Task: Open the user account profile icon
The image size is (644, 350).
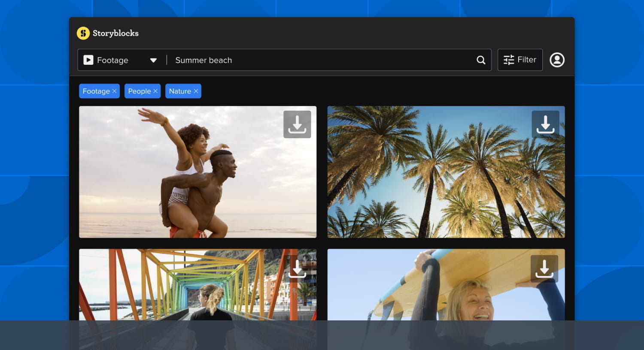Action: [557, 60]
